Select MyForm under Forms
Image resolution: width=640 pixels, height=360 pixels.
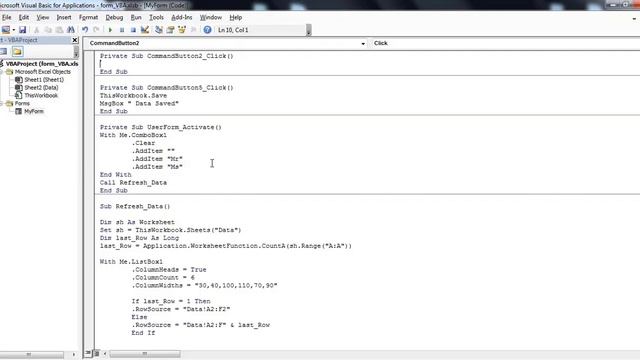click(x=34, y=111)
